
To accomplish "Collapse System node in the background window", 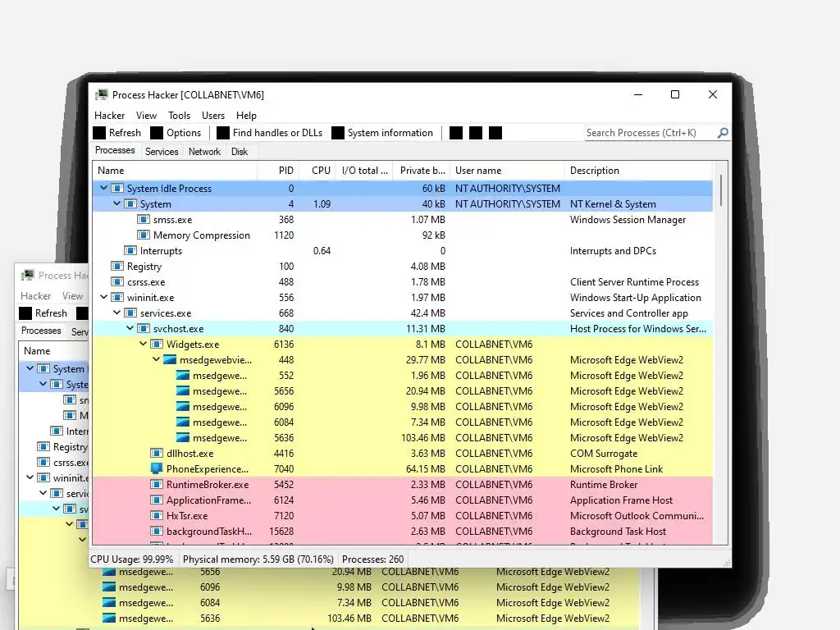I will [x=43, y=384].
